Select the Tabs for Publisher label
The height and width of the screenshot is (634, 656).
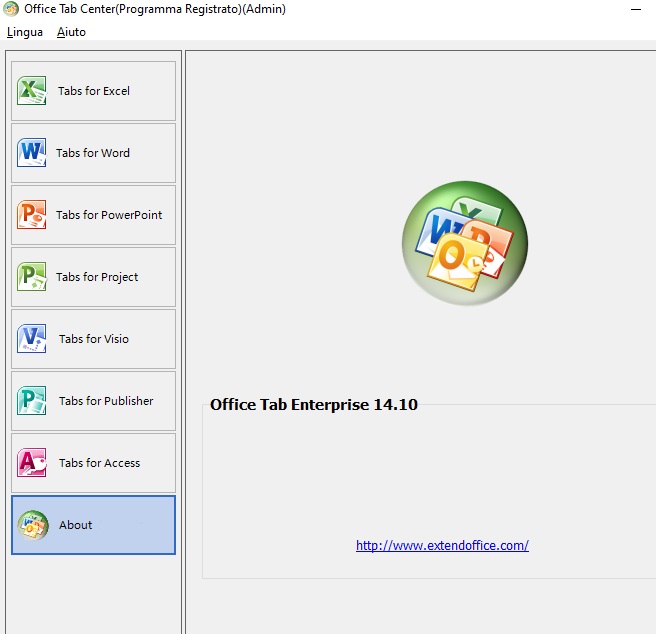click(106, 400)
